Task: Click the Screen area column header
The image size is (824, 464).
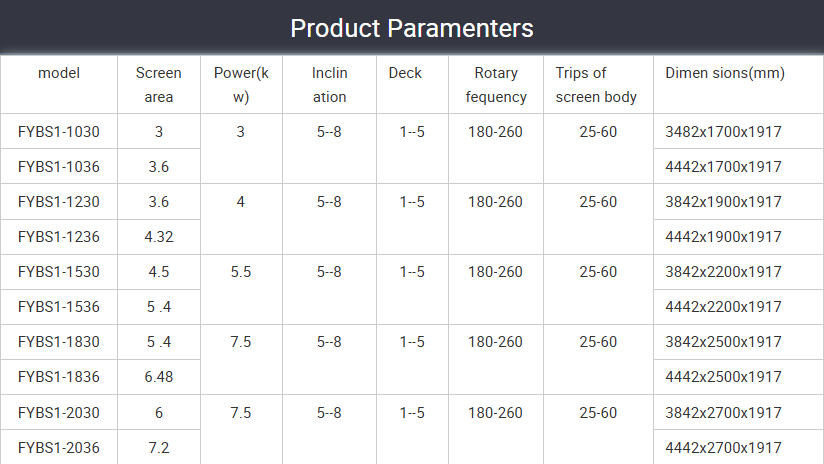Action: pyautogui.click(x=159, y=85)
